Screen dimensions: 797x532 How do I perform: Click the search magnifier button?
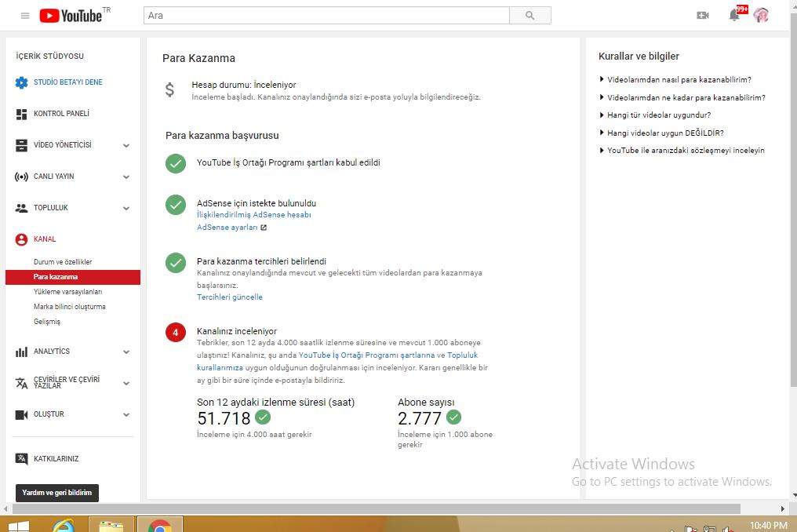pyautogui.click(x=530, y=16)
